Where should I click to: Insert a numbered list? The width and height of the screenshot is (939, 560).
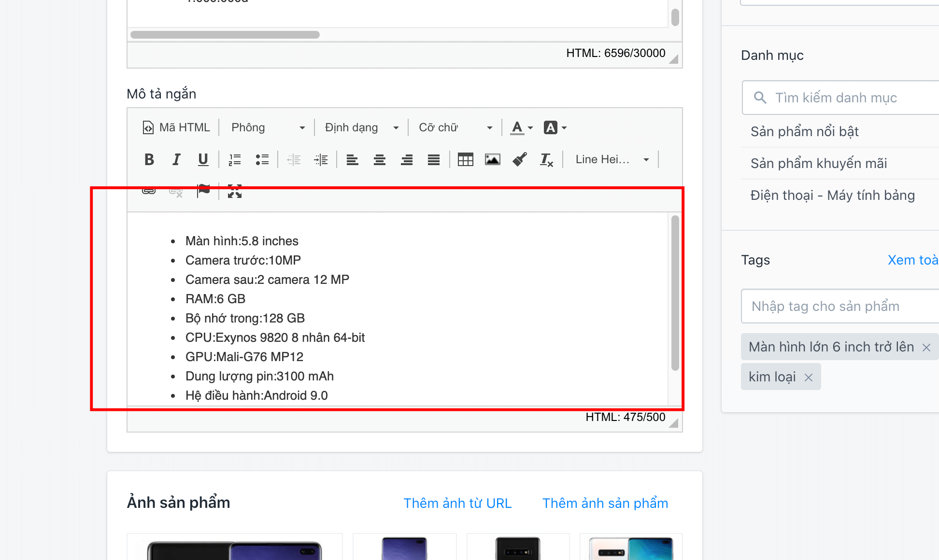pos(235,159)
